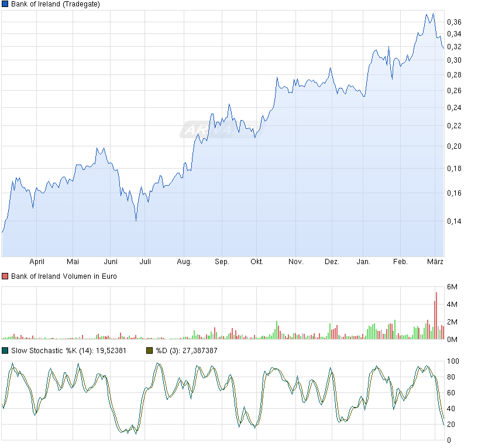
Task: Click the 0,22 price axis value
Action: click(x=454, y=126)
